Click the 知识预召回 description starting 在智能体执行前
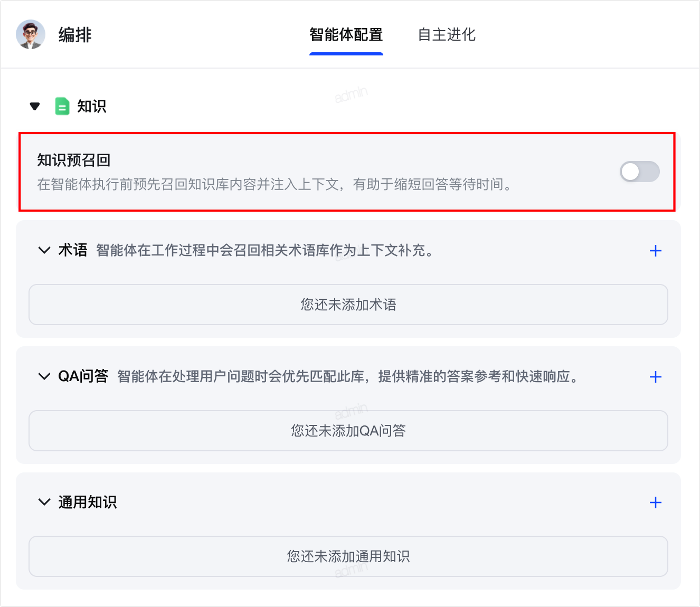Image resolution: width=700 pixels, height=607 pixels. pos(274,184)
